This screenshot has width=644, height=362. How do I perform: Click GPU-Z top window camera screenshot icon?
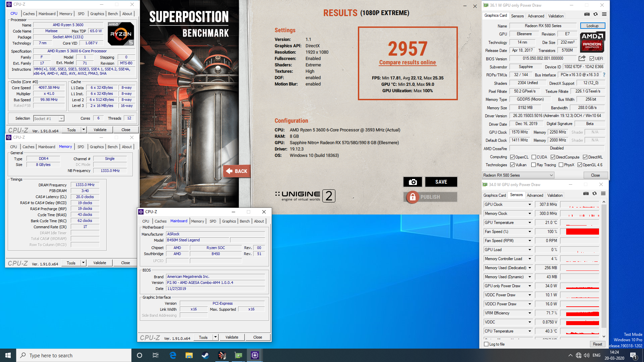pos(587,14)
